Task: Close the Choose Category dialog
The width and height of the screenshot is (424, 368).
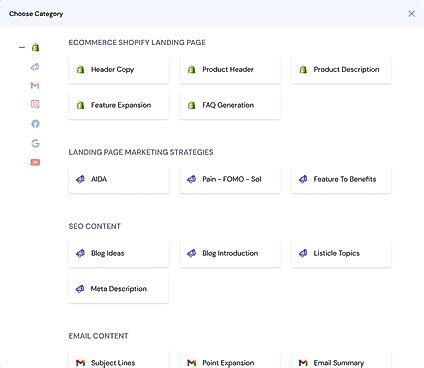Action: tap(412, 14)
